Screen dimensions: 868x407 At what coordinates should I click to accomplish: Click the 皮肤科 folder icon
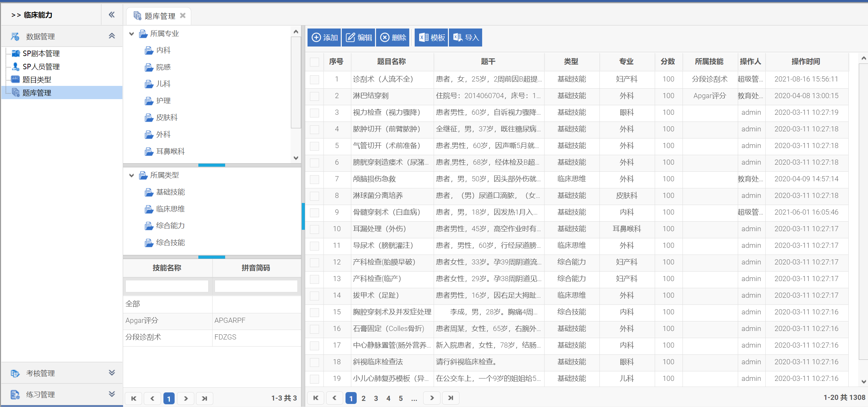149,118
